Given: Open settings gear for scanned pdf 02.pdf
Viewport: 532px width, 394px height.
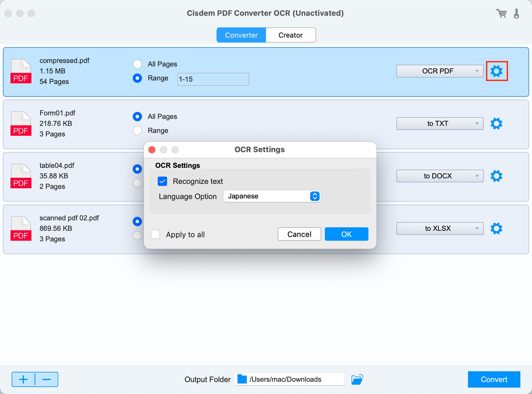Looking at the screenshot, I should [x=496, y=229].
